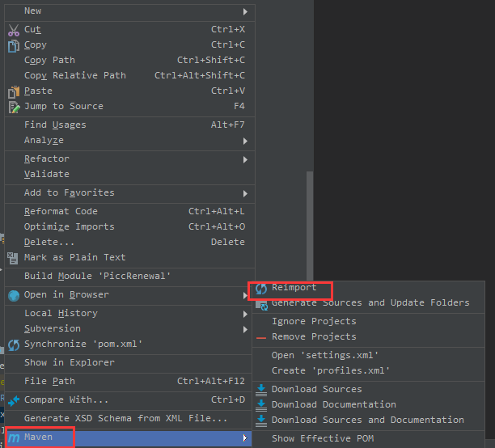495x448 pixels.
Task: Expand the Analyze submenu arrow
Action: point(245,141)
